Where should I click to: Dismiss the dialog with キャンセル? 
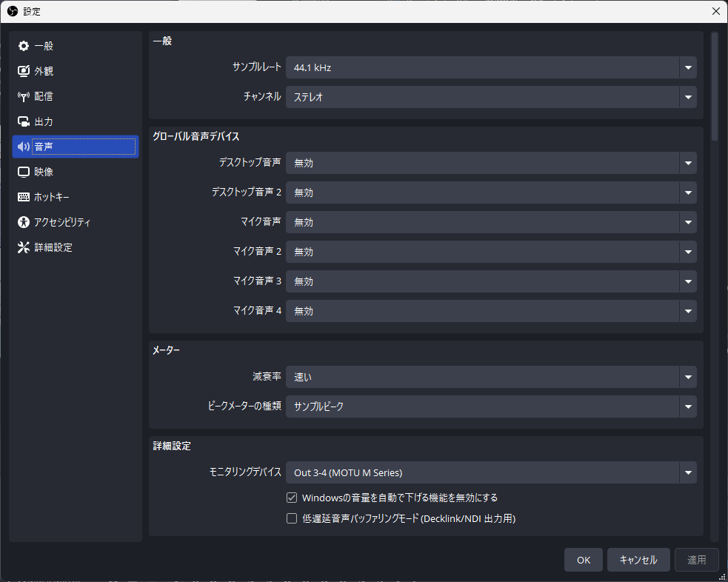click(638, 559)
